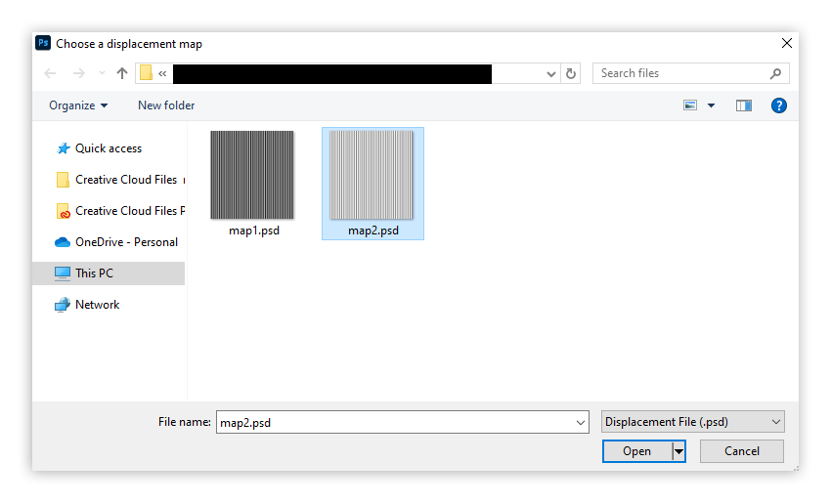Click the OneDrive cloud icon

[x=63, y=242]
